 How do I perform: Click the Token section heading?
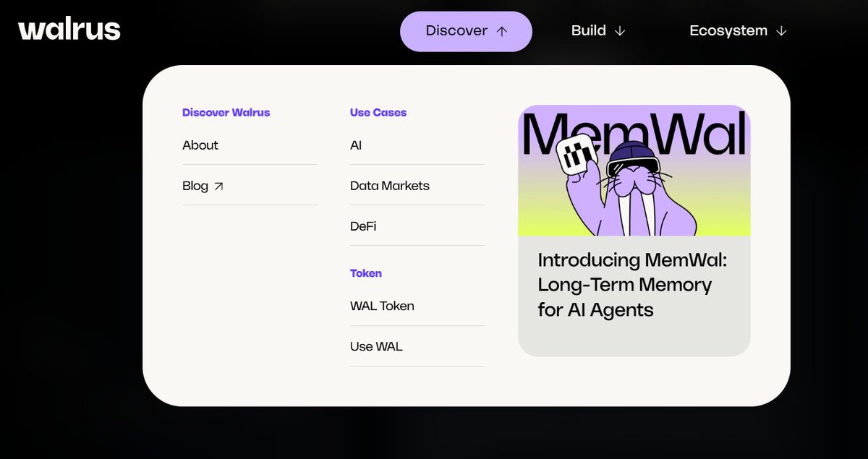click(x=366, y=273)
